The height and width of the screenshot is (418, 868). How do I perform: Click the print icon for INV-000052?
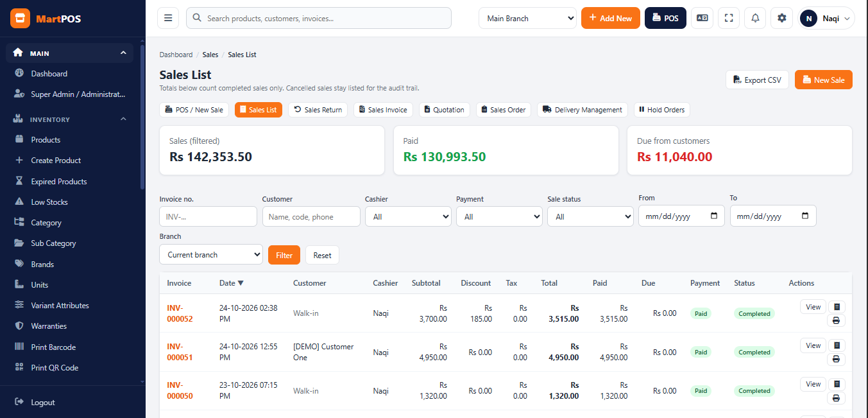pyautogui.click(x=836, y=320)
